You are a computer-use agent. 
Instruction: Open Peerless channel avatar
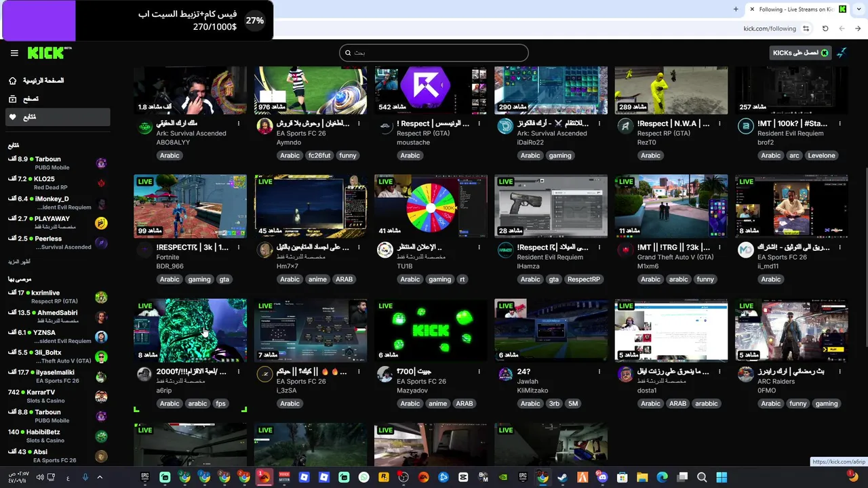(x=101, y=243)
